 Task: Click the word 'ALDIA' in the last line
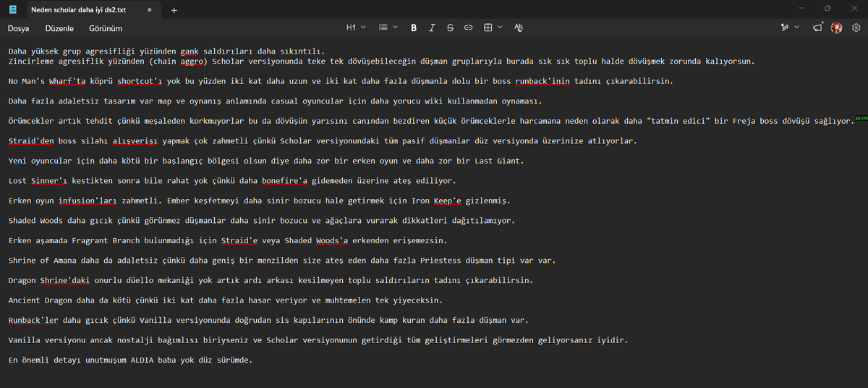[x=142, y=360]
